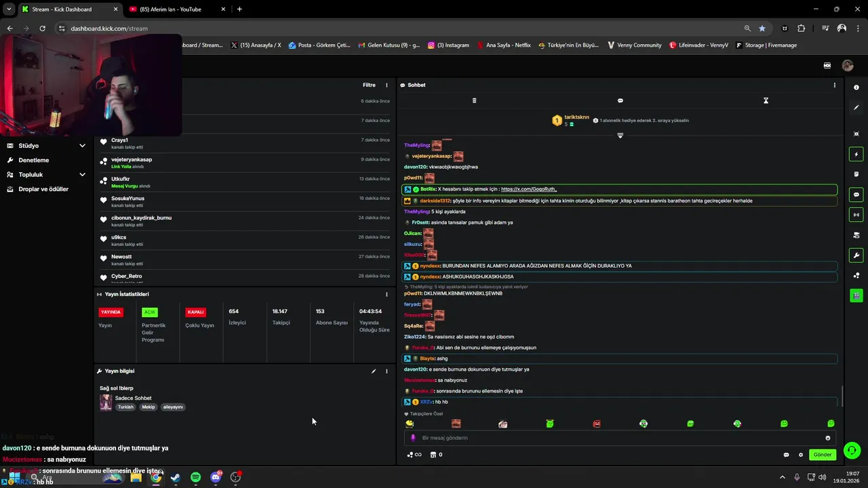Click the aileyayını stream tag
868x488 pixels.
tap(173, 407)
